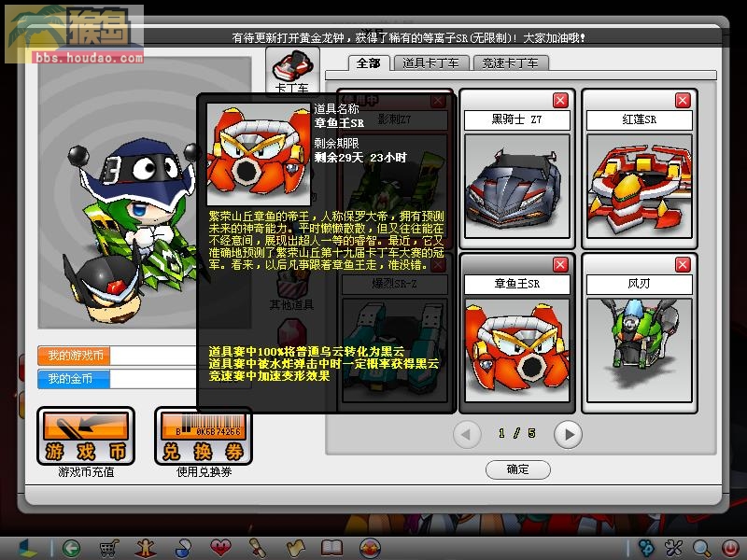Viewport: 747px width, 560px height.
Task: Click the 游戏币充值 caption text
Action: tap(86, 472)
